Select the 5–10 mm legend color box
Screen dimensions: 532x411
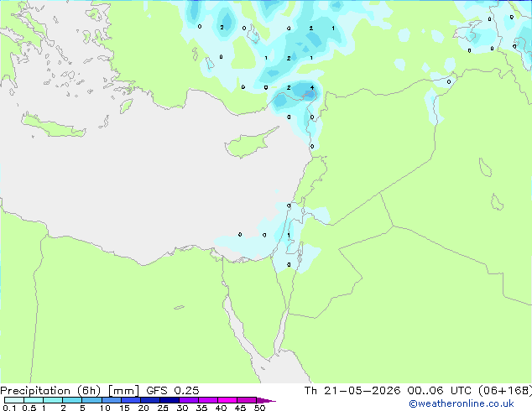(x=91, y=400)
